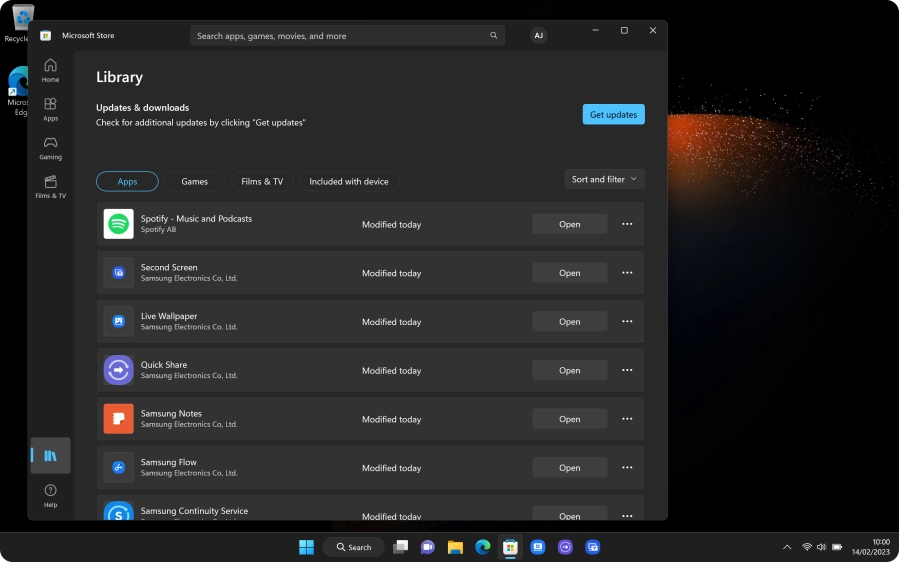Open more options for Quick Share
Screen dimensions: 899x562
tap(627, 370)
